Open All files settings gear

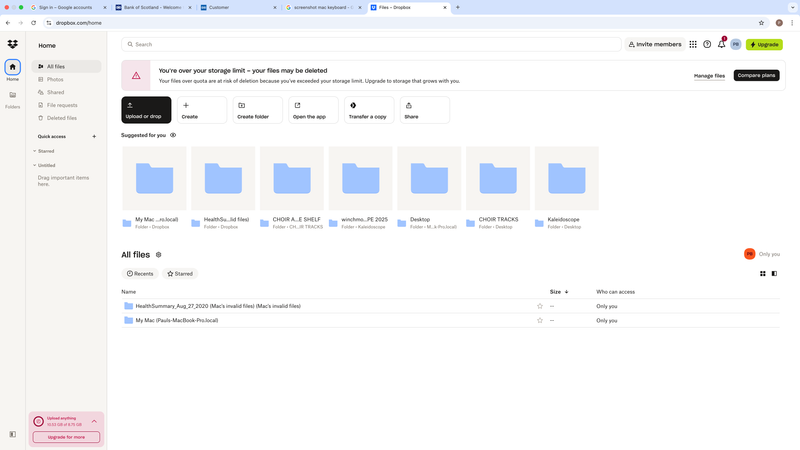coord(159,255)
